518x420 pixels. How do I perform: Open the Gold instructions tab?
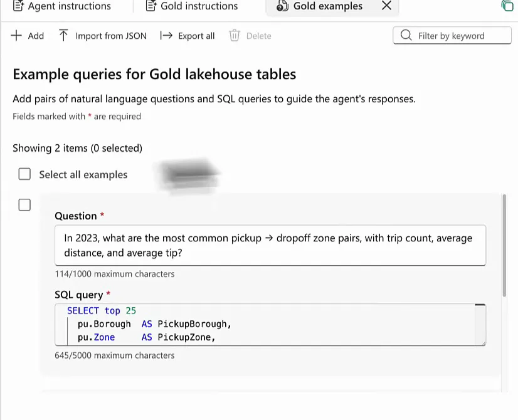[x=192, y=6]
